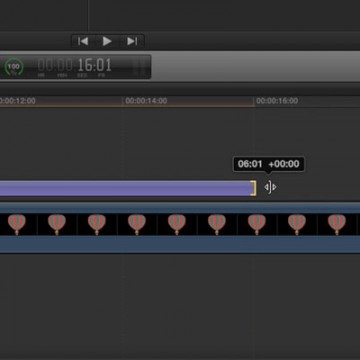Screen dimensions: 360x360
Task: Click the 00:00:16:00 ruler mark
Action: pos(277,101)
